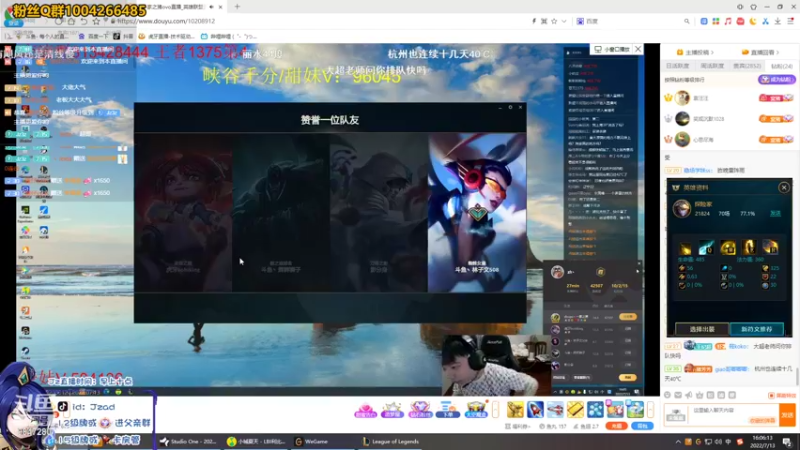800x450 pixels.
Task: Click the gold-crown first-ranked user avatar
Action: [682, 97]
